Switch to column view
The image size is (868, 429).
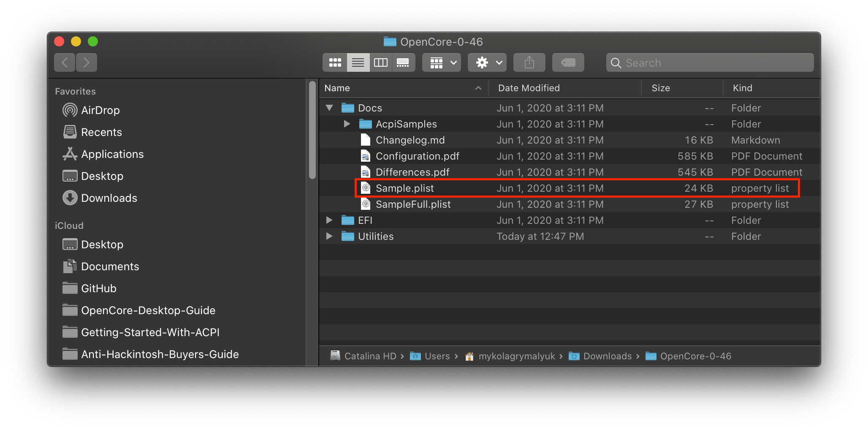click(x=381, y=62)
